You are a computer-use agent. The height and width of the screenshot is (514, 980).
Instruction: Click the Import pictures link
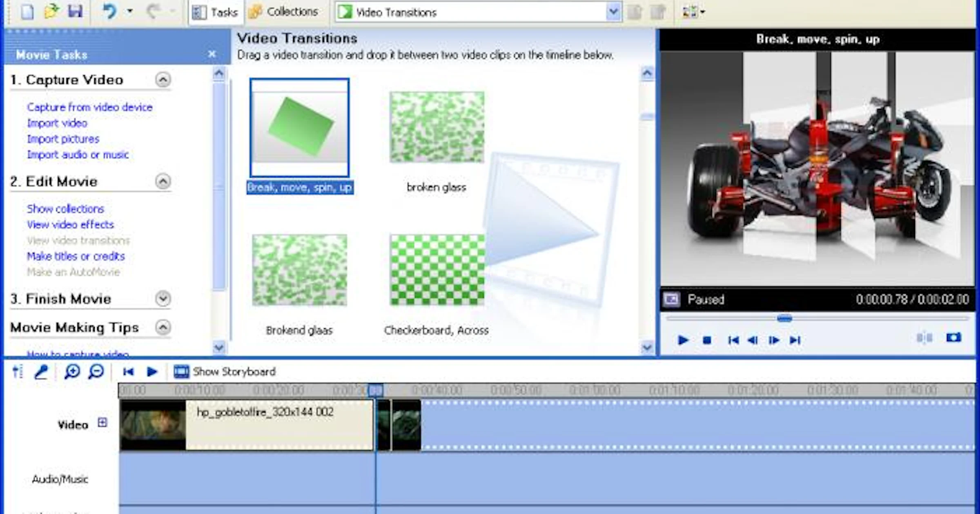[63, 139]
